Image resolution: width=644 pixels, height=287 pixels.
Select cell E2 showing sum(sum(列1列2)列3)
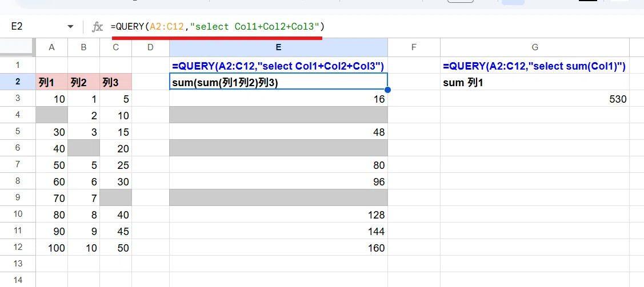coord(278,82)
